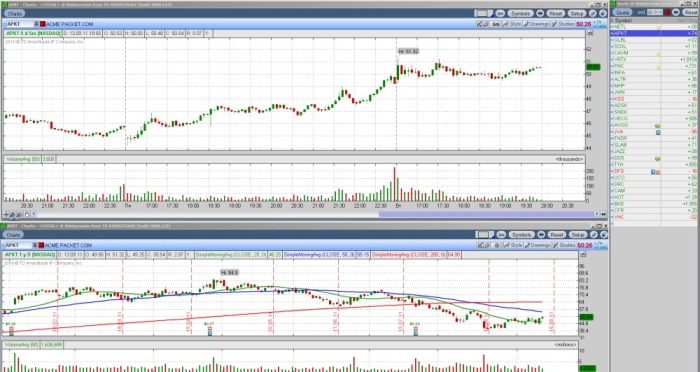Click the minus icon right of lower Symbols button
The width and height of the screenshot is (700, 372).
(x=541, y=235)
